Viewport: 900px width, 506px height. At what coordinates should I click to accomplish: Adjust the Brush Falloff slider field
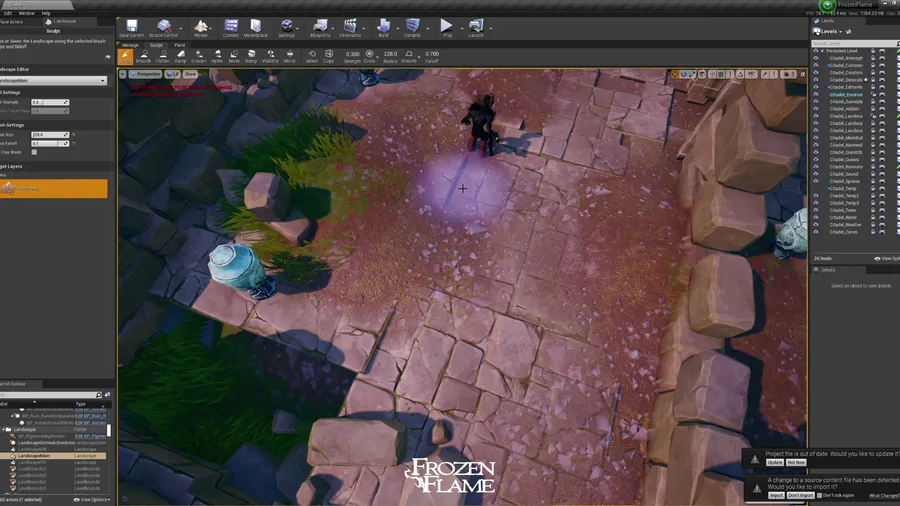point(50,143)
